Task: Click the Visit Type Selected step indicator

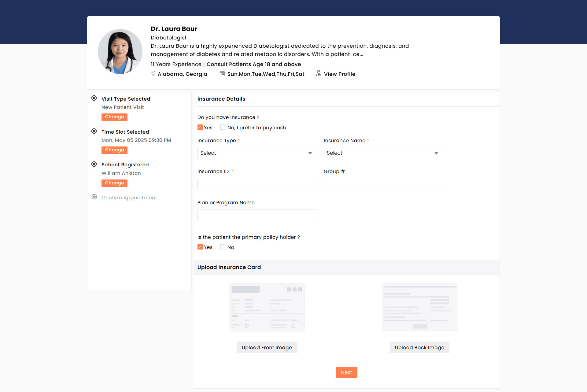Action: pyautogui.click(x=94, y=98)
